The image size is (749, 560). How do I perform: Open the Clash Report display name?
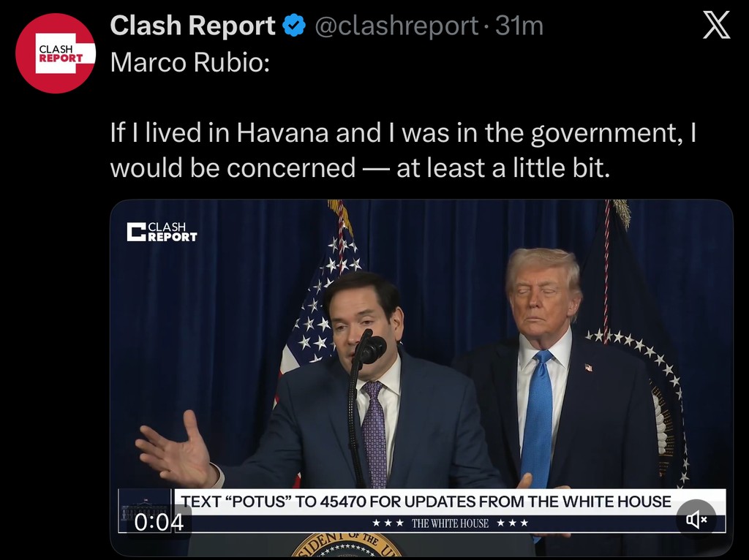pyautogui.click(x=192, y=26)
